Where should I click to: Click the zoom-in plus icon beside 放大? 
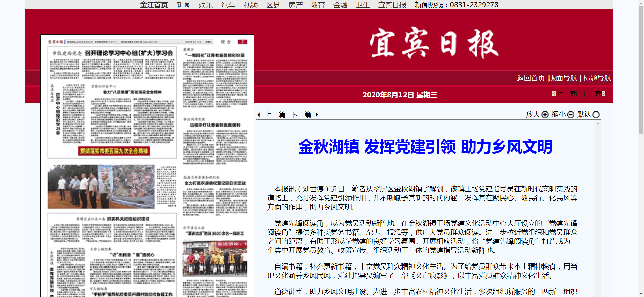[x=545, y=115]
